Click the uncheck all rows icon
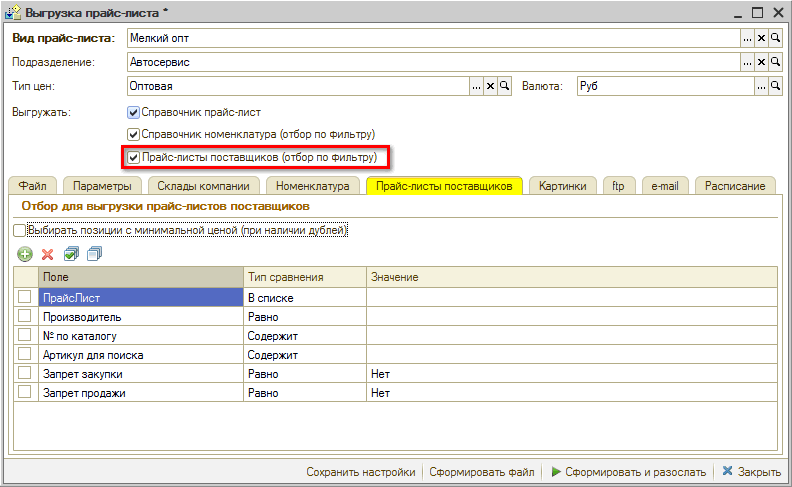The width and height of the screenshot is (792, 487). point(94,255)
